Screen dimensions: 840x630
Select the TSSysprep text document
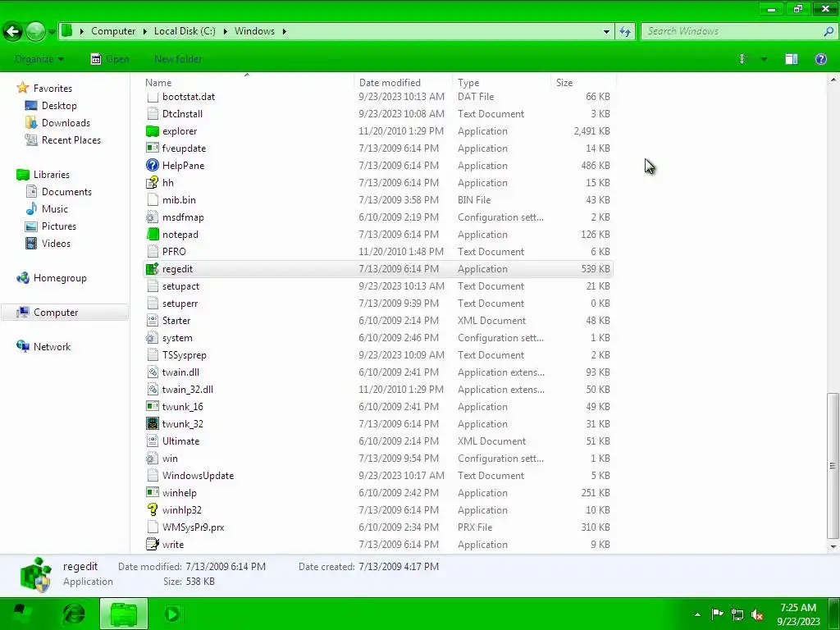[x=378, y=355]
